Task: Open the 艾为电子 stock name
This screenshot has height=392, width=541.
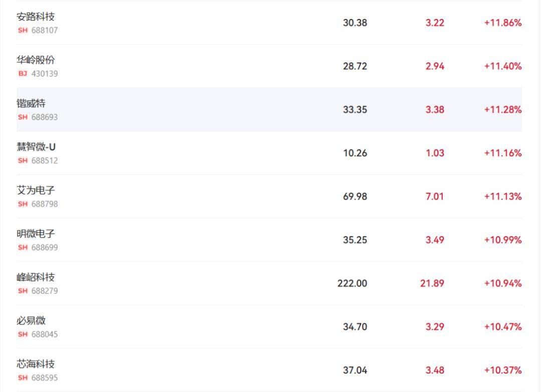Action: click(x=36, y=190)
